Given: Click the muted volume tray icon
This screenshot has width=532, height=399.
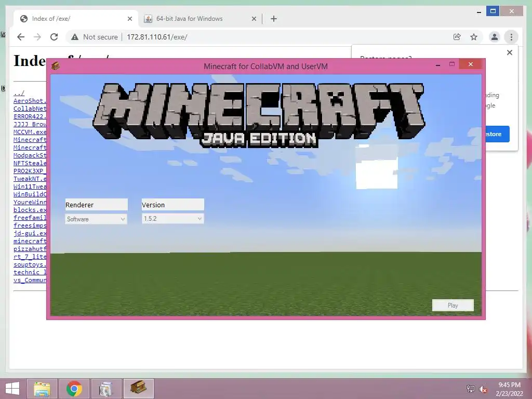Looking at the screenshot, I should [483, 389].
